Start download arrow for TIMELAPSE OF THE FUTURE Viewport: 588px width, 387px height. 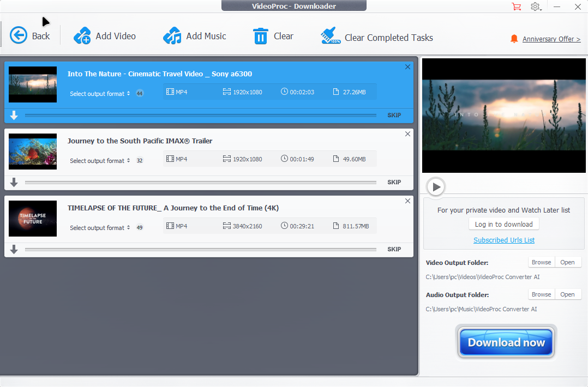14,250
